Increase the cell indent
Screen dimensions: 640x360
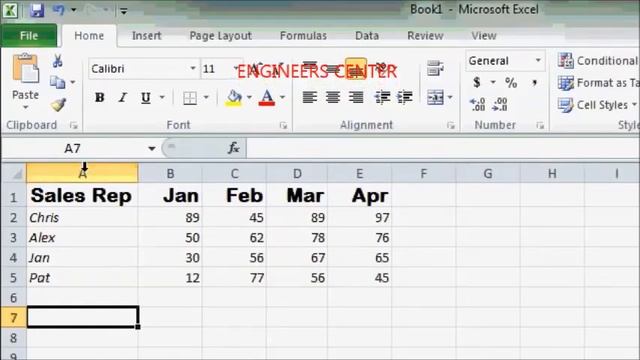pos(405,98)
